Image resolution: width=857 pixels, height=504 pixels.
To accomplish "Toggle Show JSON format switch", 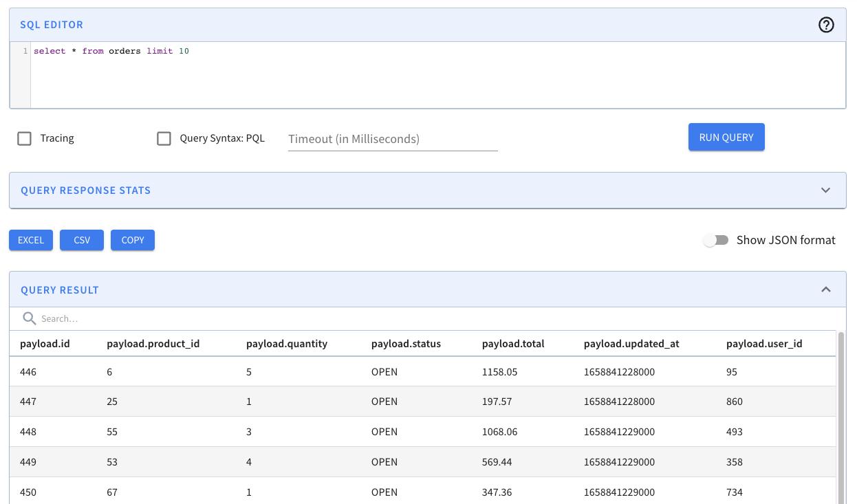I will (x=715, y=240).
